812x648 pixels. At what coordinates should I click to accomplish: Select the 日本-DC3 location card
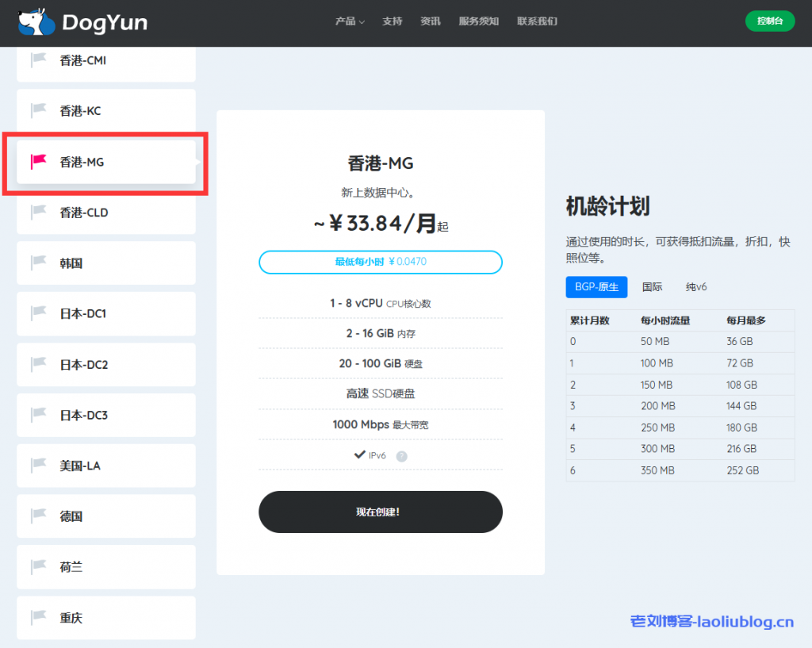point(106,415)
